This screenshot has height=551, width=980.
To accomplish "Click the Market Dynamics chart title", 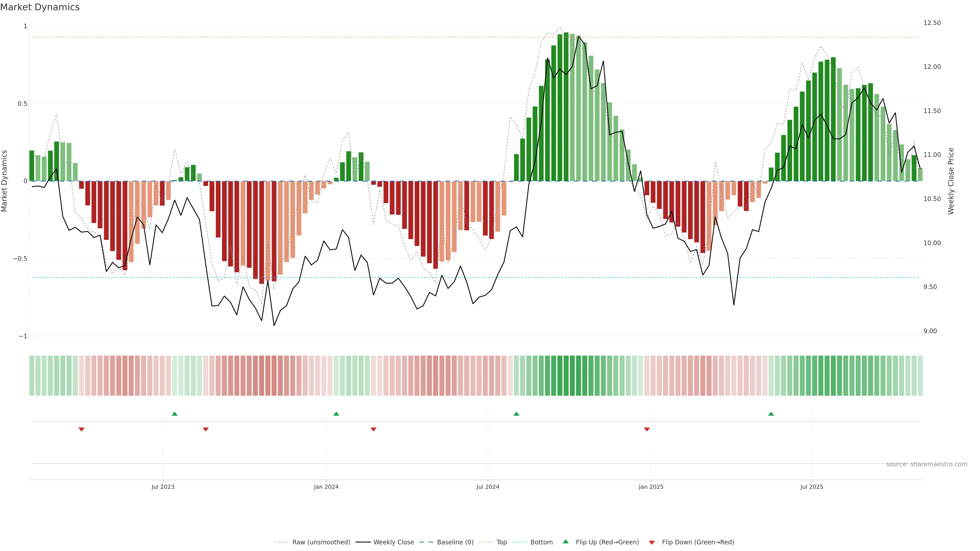I will tap(40, 7).
